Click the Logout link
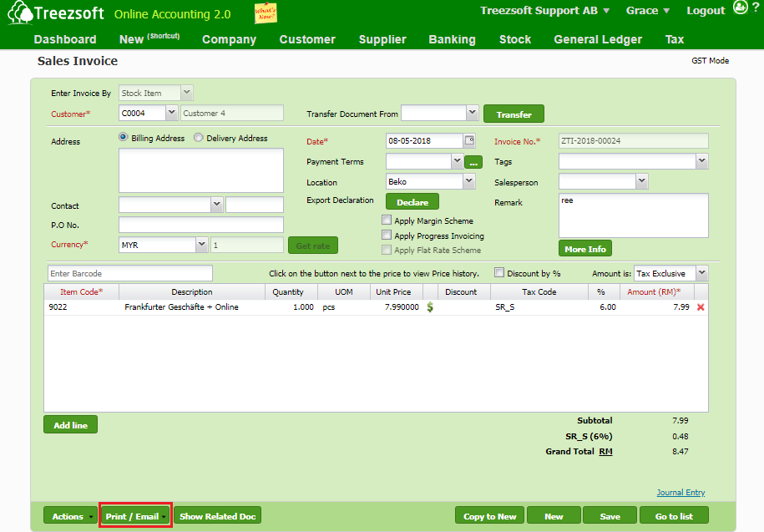 pos(706,11)
